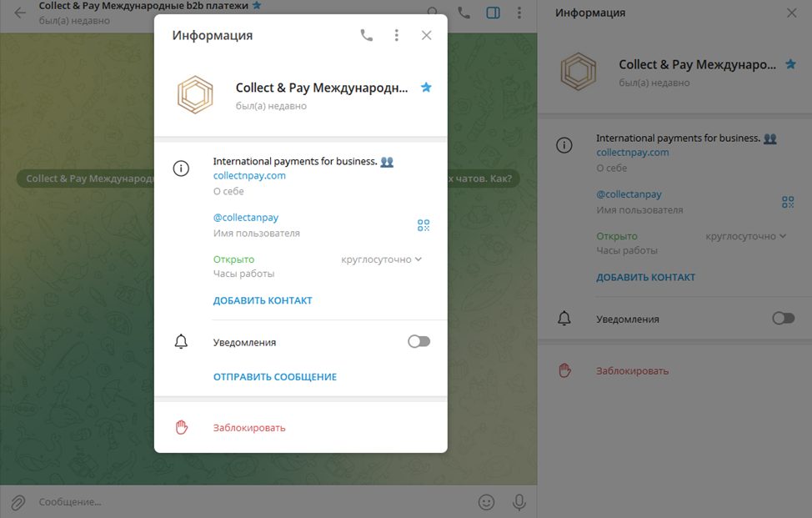Focus the Сообщение... input field

pos(253,502)
